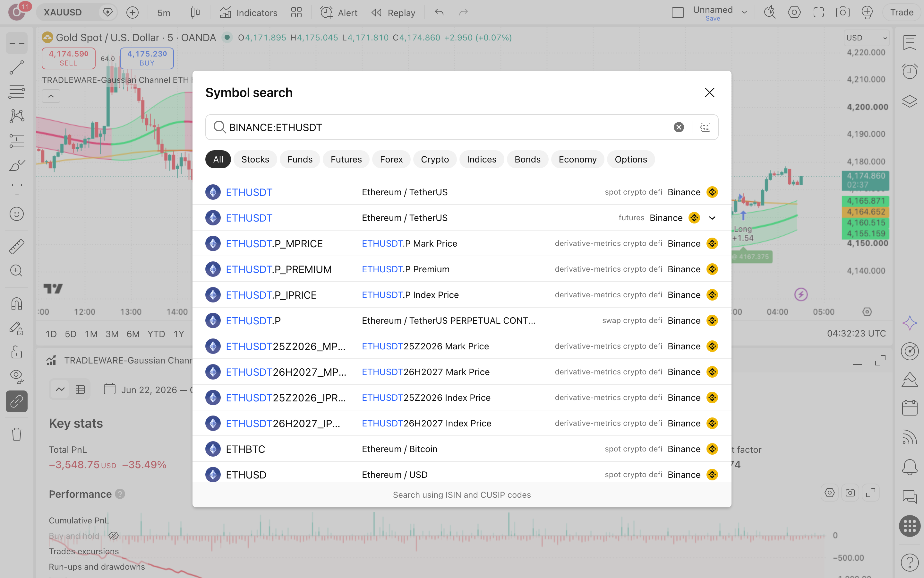Open the emoji icons tool

pos(16,214)
